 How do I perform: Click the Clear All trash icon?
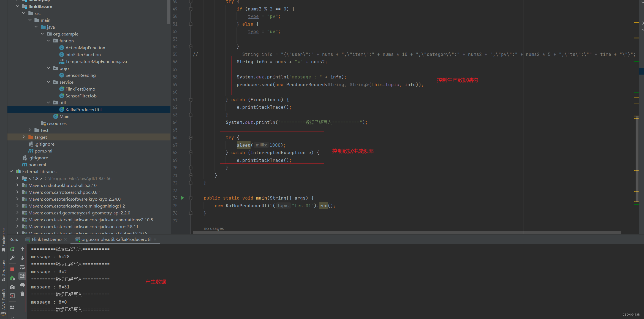pos(22,294)
